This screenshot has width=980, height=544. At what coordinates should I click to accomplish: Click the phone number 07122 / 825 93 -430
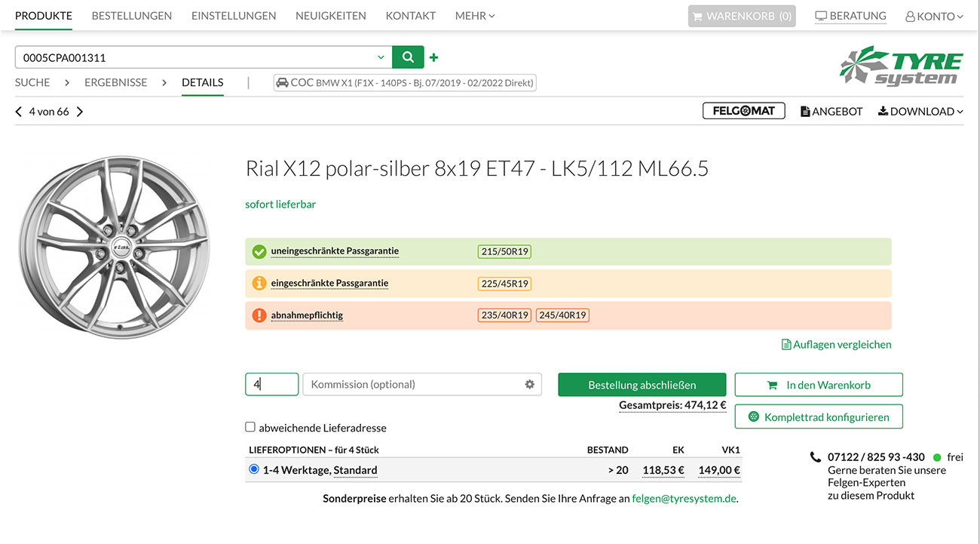(x=876, y=457)
